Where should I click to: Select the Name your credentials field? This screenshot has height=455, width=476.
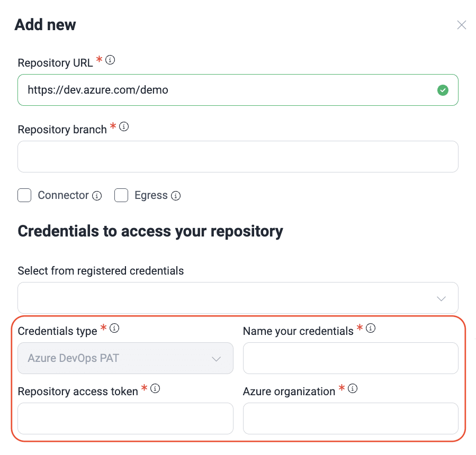click(351, 358)
